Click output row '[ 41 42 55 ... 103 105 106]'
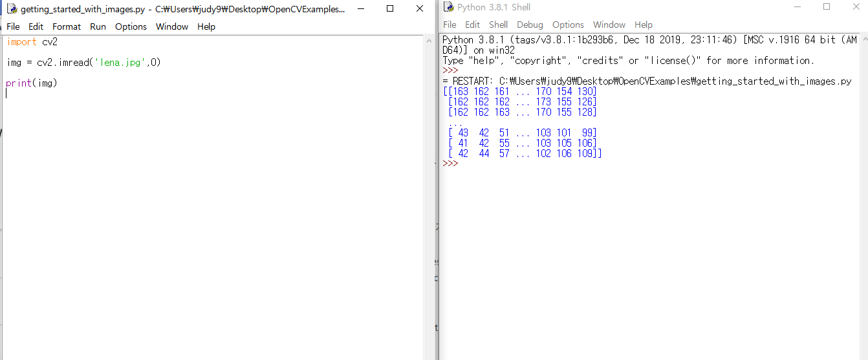This screenshot has width=868, height=360. 522,143
